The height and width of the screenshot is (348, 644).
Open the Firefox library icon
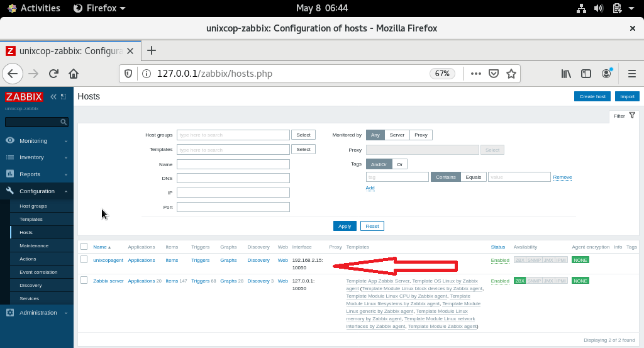click(x=566, y=74)
